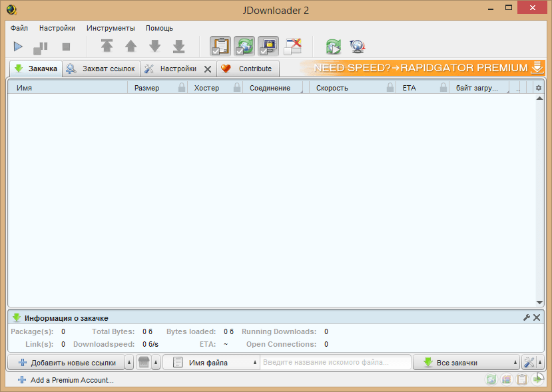Click 'Add a Premium Account...' link
The height and width of the screenshot is (392, 552).
click(x=71, y=380)
